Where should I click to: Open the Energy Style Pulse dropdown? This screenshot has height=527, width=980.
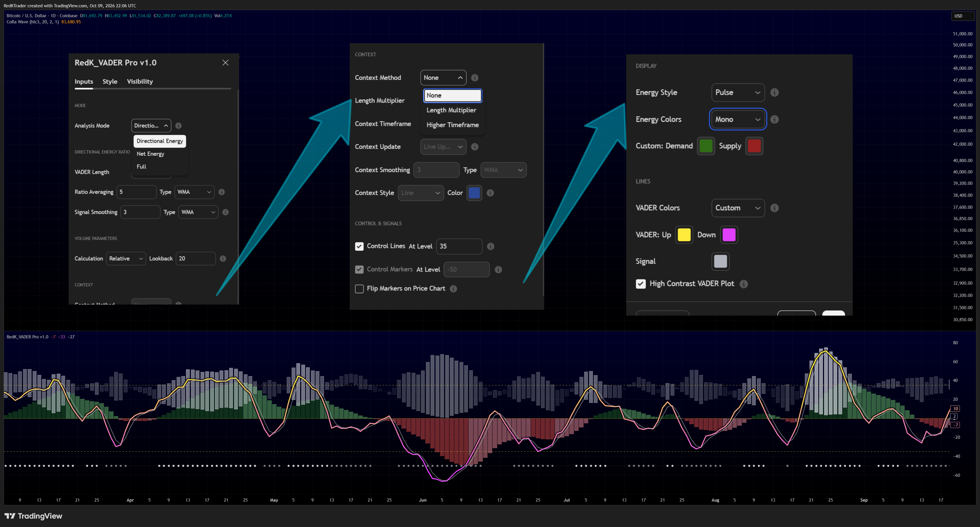[738, 93]
